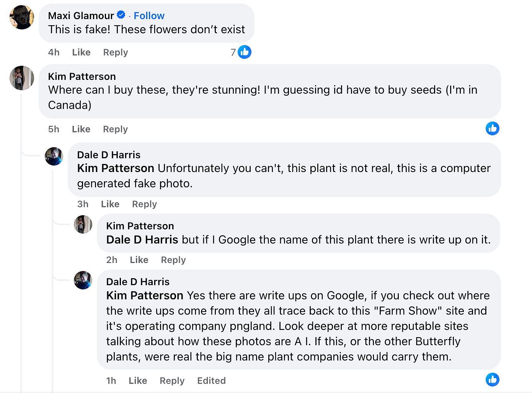The width and height of the screenshot is (532, 393).
Task: Click the like reaction icon showing 7 likes
Action: [244, 52]
